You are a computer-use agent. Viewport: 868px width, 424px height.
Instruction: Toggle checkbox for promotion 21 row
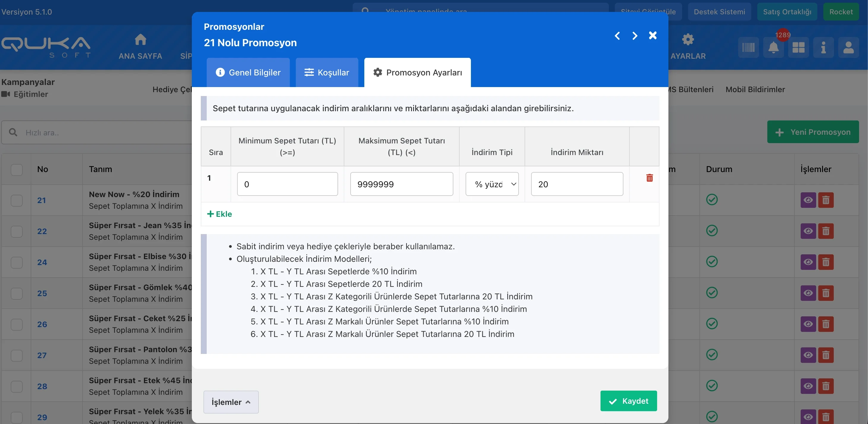tap(16, 200)
